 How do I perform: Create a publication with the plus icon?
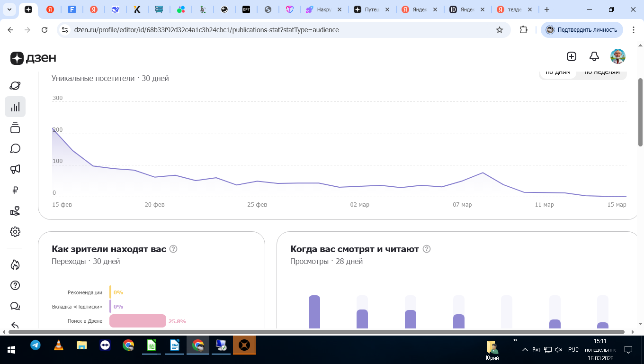click(572, 56)
